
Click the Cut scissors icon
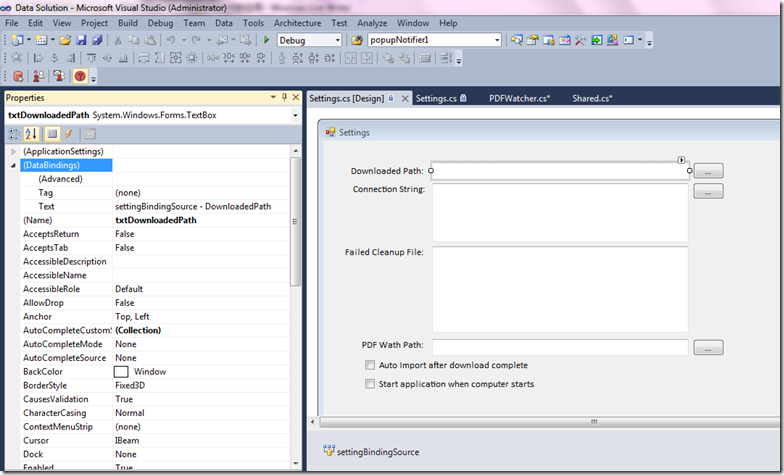118,40
